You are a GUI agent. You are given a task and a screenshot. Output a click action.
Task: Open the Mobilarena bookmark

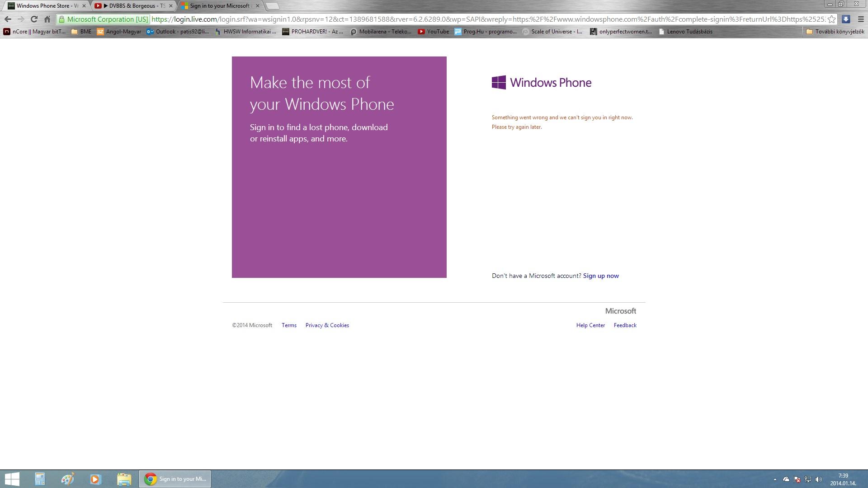coord(381,32)
